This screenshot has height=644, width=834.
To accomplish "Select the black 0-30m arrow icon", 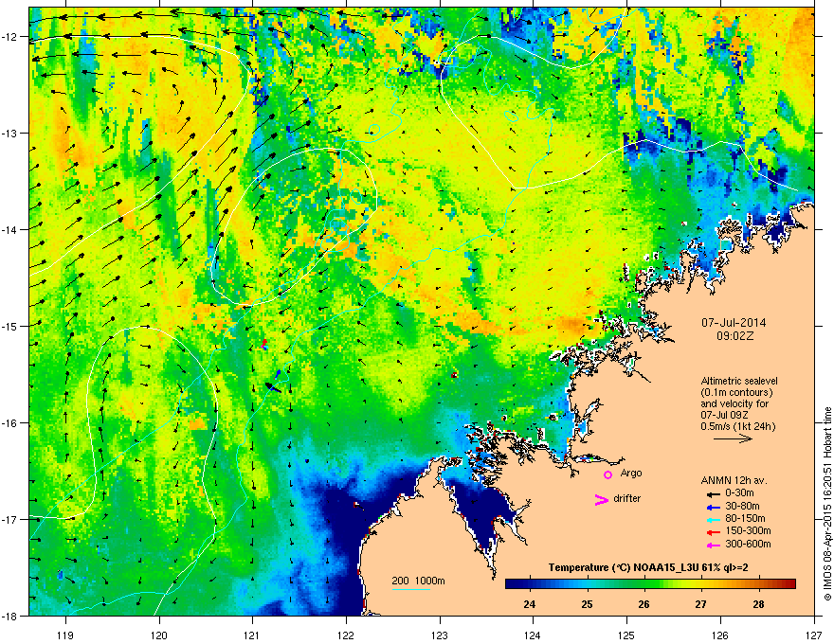I will [x=714, y=494].
